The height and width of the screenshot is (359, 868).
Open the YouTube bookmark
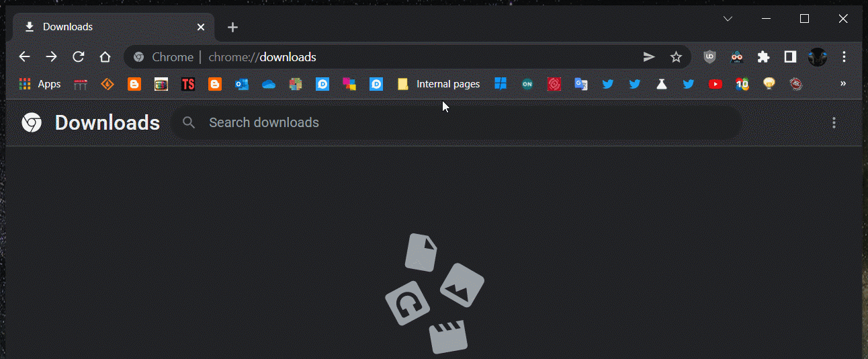pos(715,84)
